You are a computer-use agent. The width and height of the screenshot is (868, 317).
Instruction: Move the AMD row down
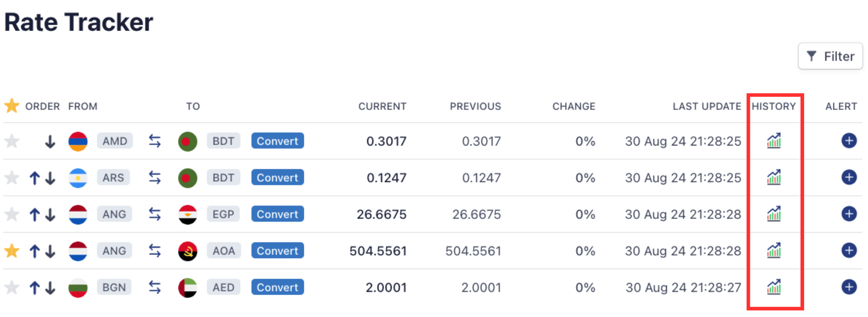click(50, 142)
